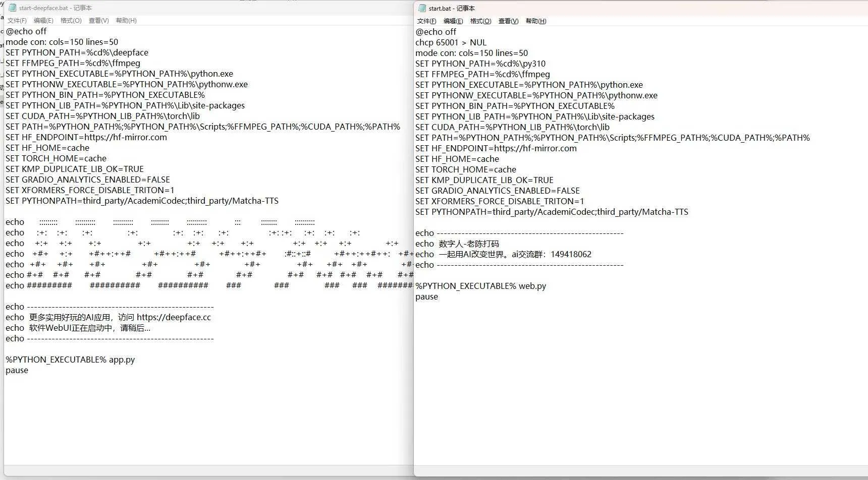
Task: Click 'pause' line in start.bat window
Action: (x=426, y=296)
